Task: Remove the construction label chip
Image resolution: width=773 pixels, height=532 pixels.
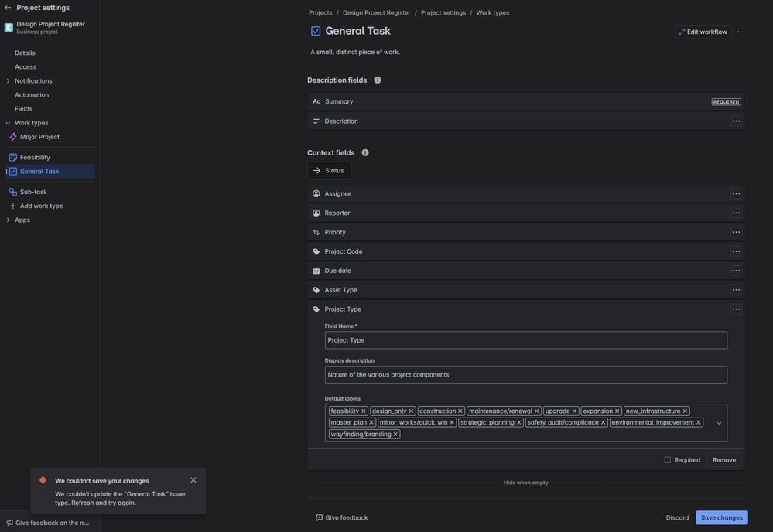Action: 460,411
